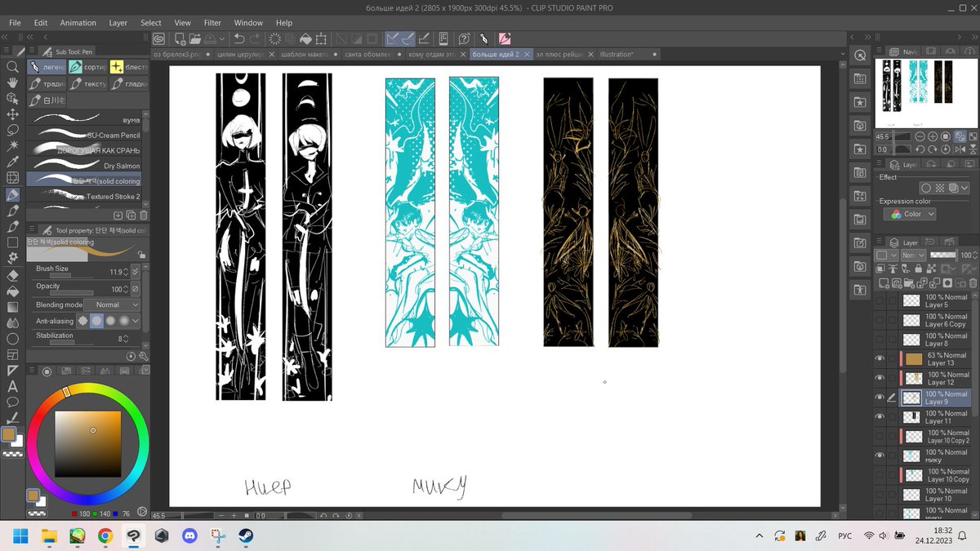Select the Text tool
Viewport: 980px width, 551px height.
point(12,386)
